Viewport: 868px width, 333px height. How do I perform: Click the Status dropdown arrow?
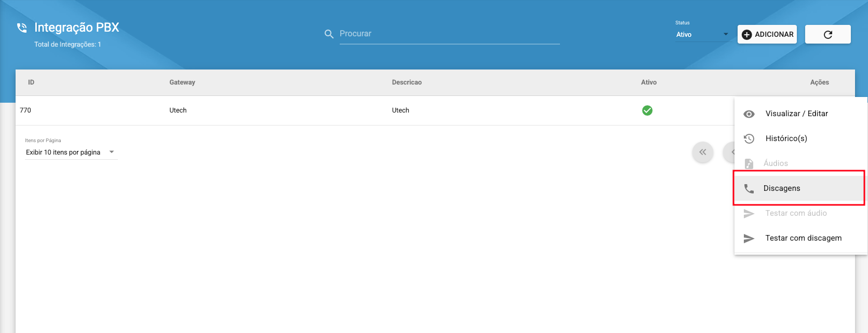(726, 35)
